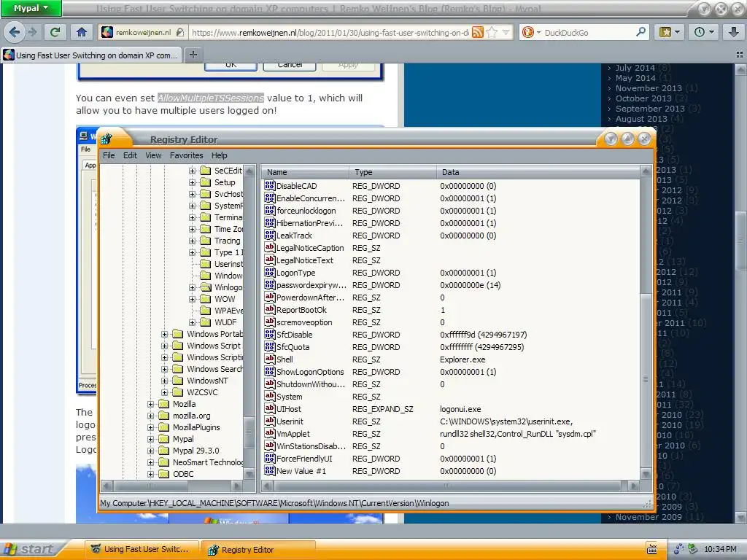Open the Mypal application menu dropdown
This screenshot has width=747, height=560.
point(31,8)
